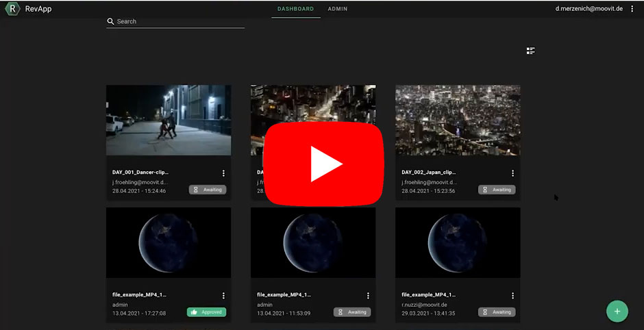This screenshot has width=644, height=330.
Task: Click the Awaiting status on DAY_001_Dancer clip
Action: (x=208, y=190)
